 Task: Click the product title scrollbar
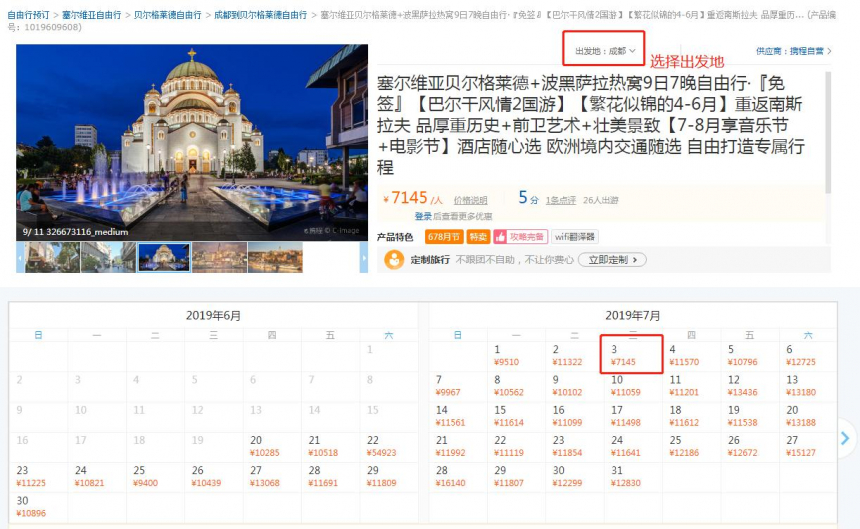[x=828, y=133]
